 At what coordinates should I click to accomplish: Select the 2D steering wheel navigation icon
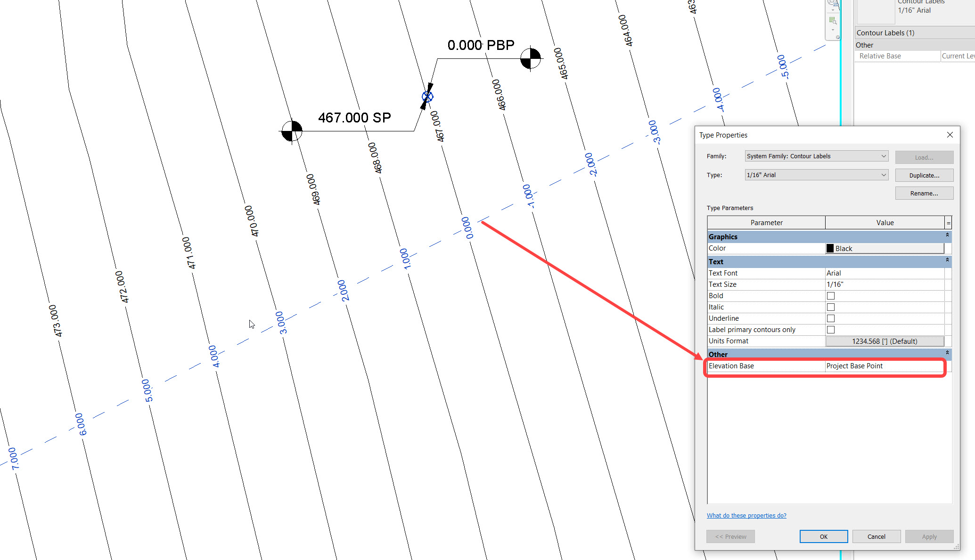(x=832, y=3)
